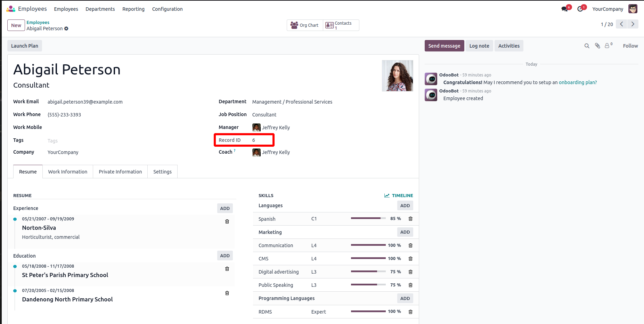The height and width of the screenshot is (324, 644).
Task: Go to previous employee record
Action: click(621, 24)
